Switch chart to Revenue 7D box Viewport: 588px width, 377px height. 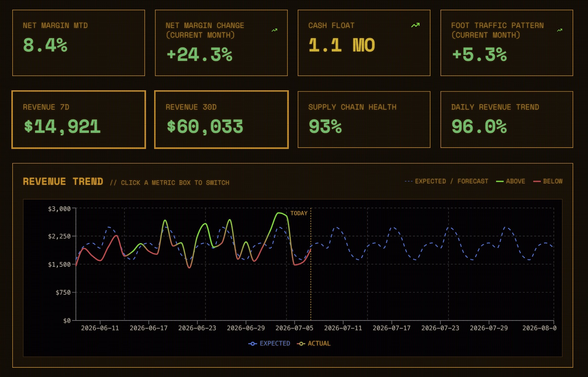(x=79, y=120)
